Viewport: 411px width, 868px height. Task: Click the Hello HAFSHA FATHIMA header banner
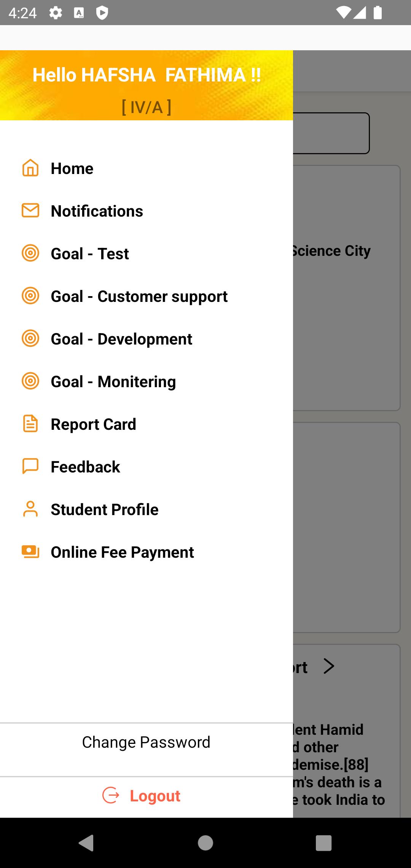tap(147, 85)
